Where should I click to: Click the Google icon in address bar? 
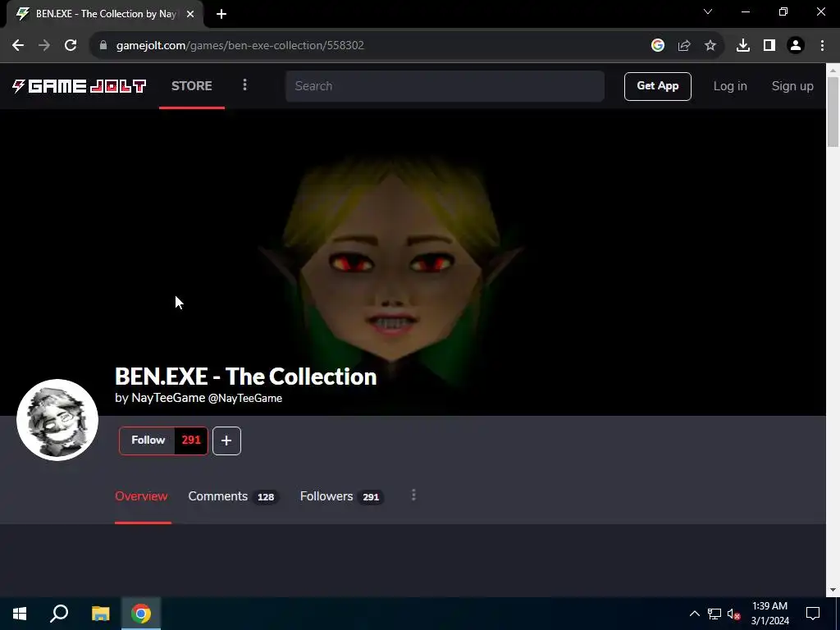tap(658, 46)
